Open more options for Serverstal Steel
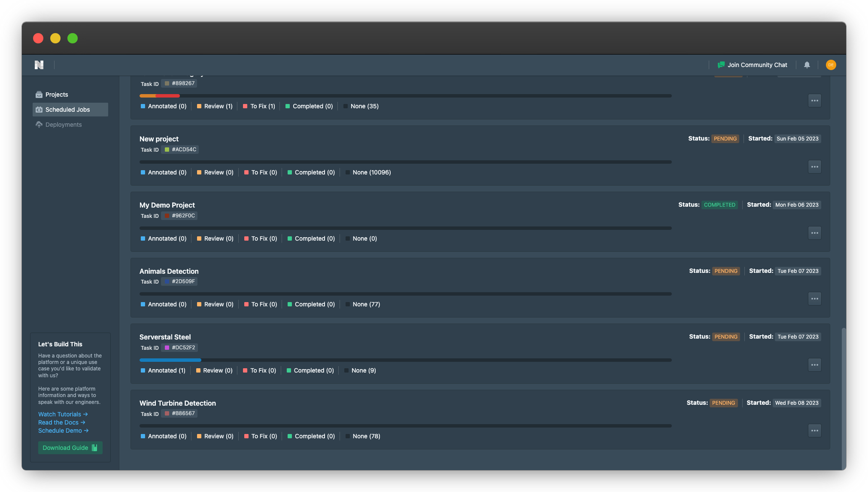Screen dimensions: 868x492 click(x=815, y=365)
